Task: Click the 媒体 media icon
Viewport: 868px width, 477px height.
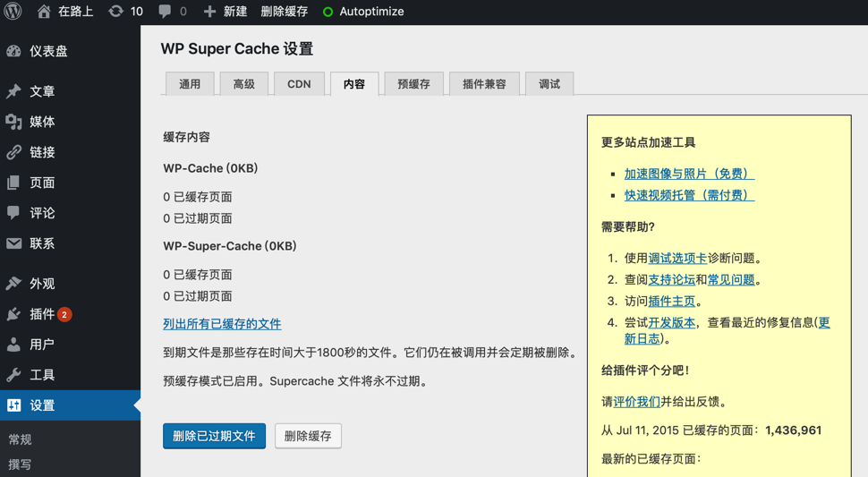Action: pos(13,122)
